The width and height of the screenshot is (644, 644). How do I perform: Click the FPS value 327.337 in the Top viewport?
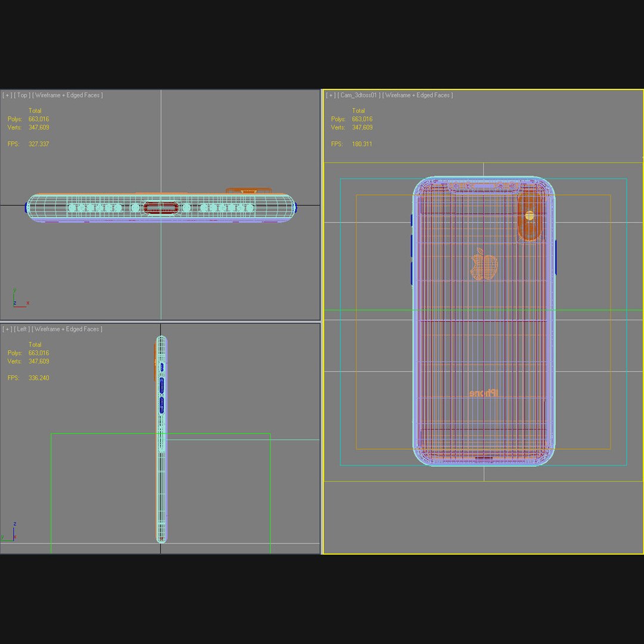click(39, 144)
